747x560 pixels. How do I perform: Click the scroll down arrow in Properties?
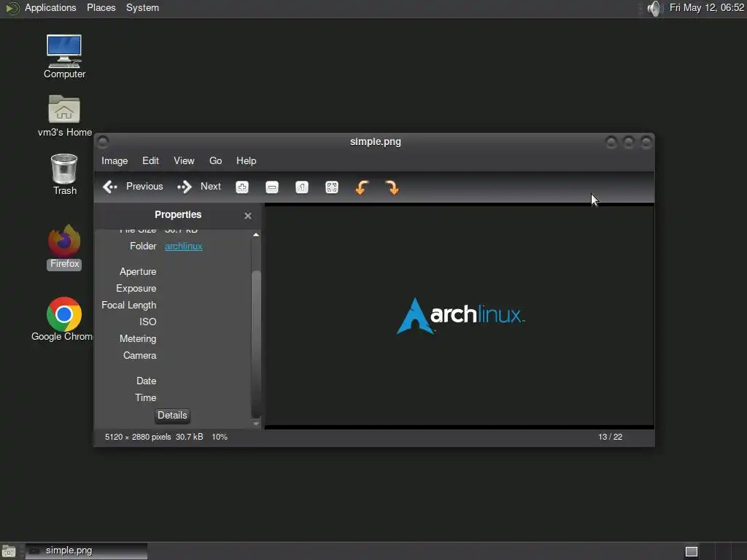click(x=256, y=424)
